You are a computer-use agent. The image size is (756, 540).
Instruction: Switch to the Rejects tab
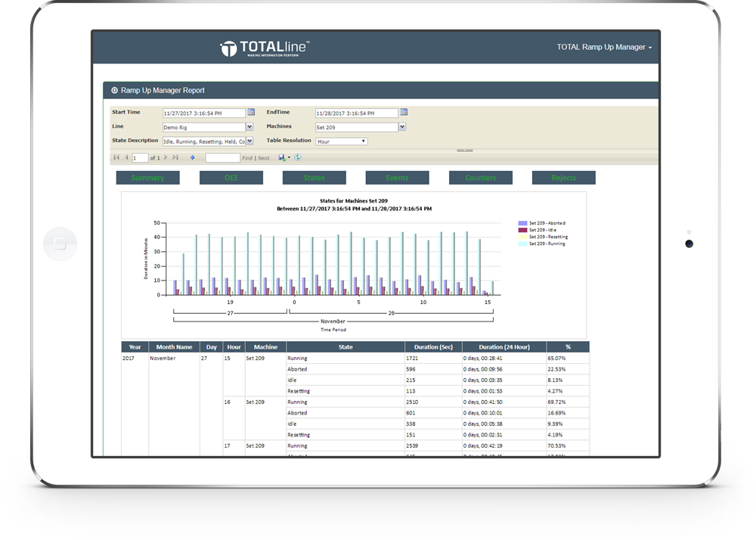tap(564, 178)
